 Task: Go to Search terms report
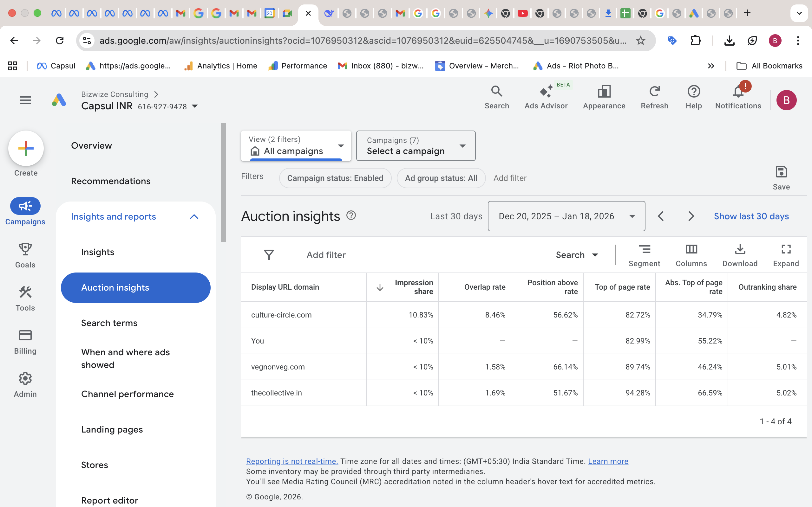[109, 323]
